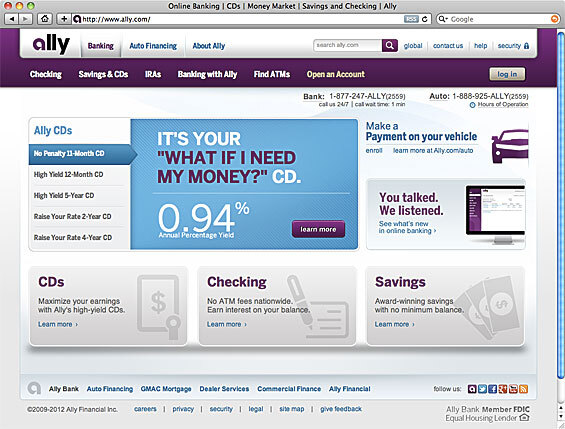This screenshot has height=429, width=565.
Task: Click the purple car illustration
Action: click(510, 146)
